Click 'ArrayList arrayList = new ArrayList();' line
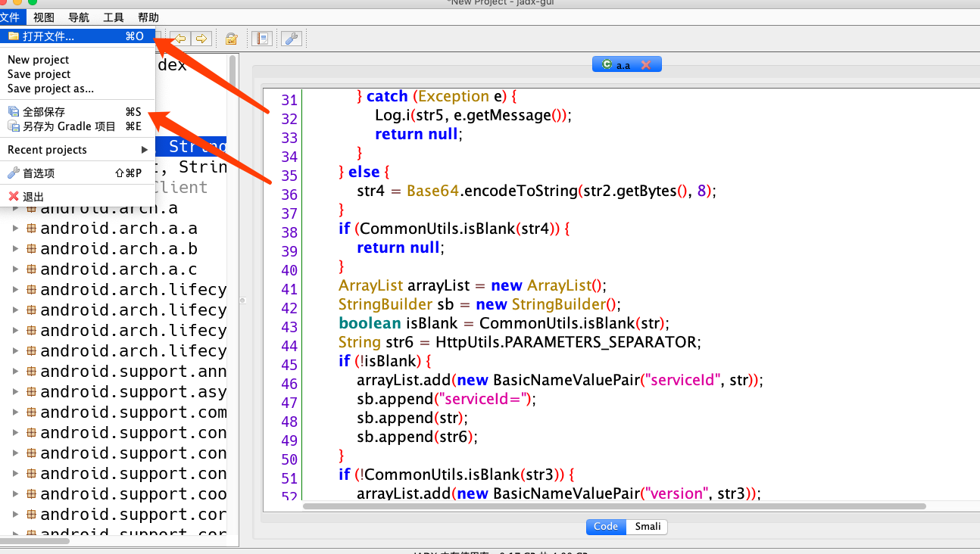Image resolution: width=980 pixels, height=554 pixels. 473,285
